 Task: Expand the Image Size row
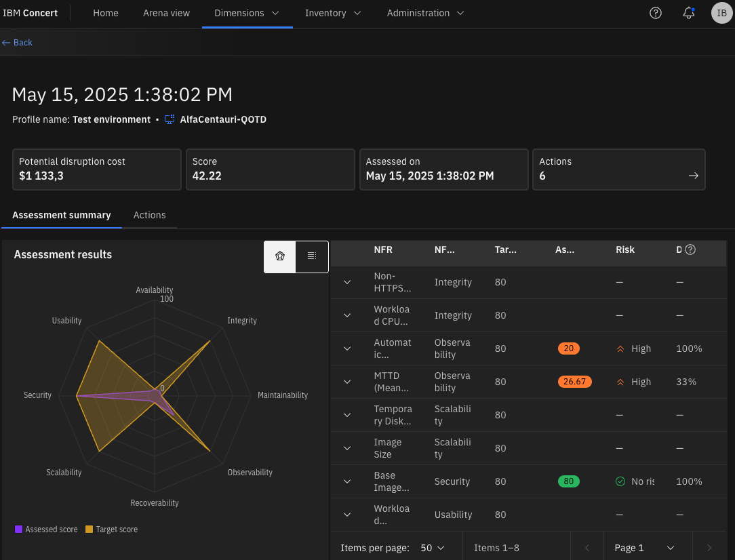pos(347,448)
